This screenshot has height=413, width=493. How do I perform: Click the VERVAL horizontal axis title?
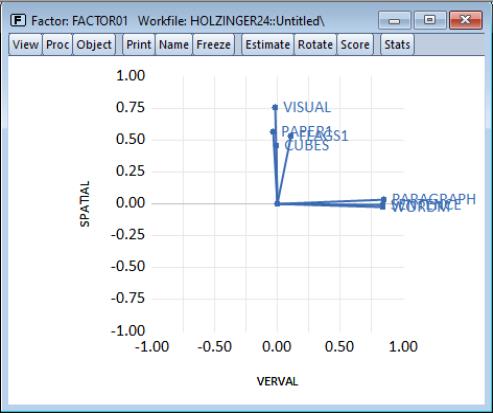click(x=277, y=381)
